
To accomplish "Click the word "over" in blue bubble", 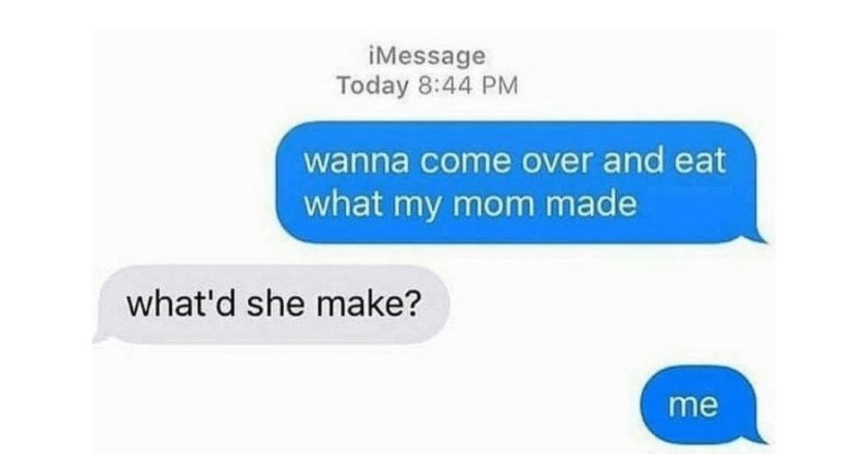I will click(556, 162).
